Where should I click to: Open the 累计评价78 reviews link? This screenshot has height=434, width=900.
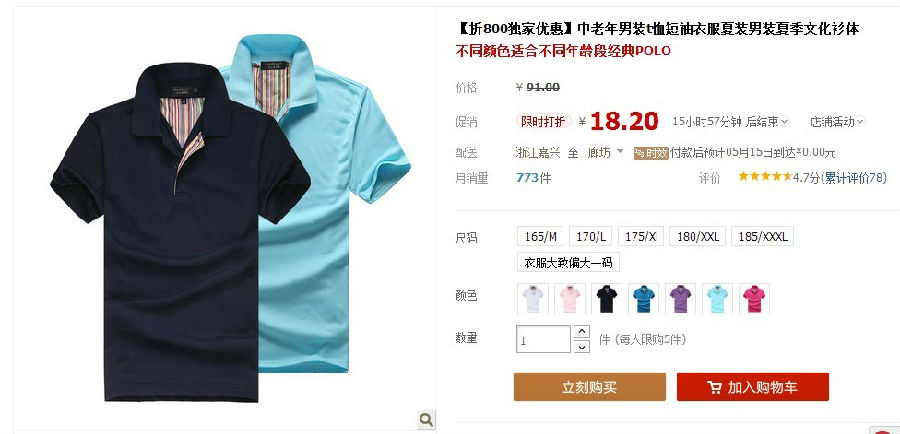[855, 178]
